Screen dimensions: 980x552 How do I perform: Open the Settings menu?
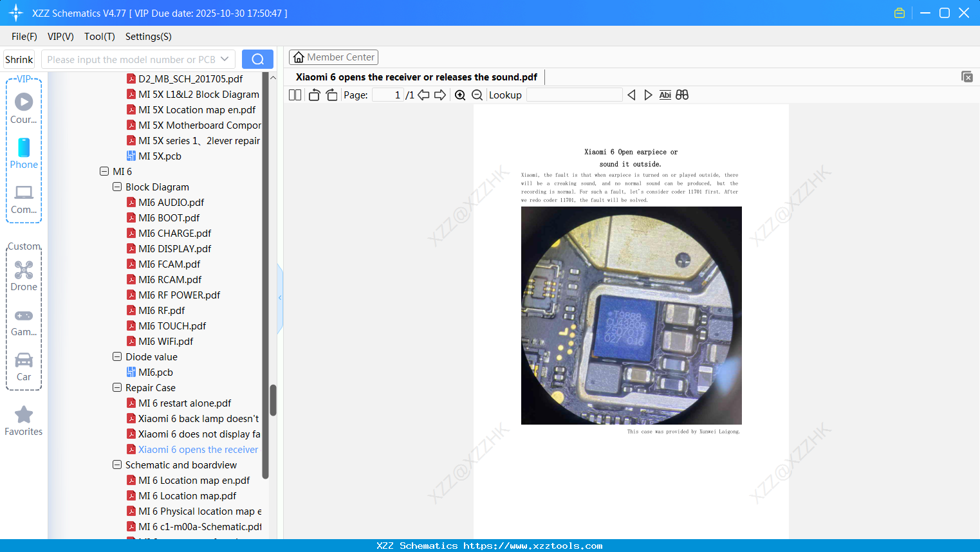point(149,37)
